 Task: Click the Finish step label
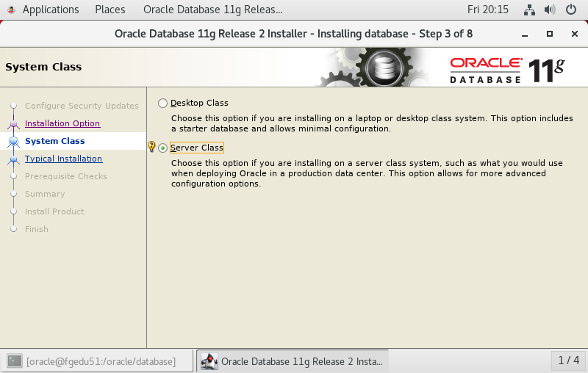37,229
